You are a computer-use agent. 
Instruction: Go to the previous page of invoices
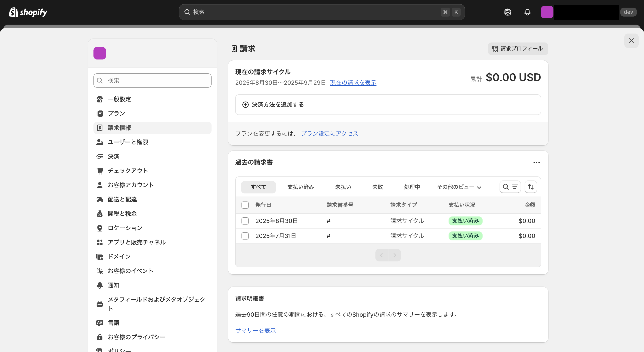(381, 255)
